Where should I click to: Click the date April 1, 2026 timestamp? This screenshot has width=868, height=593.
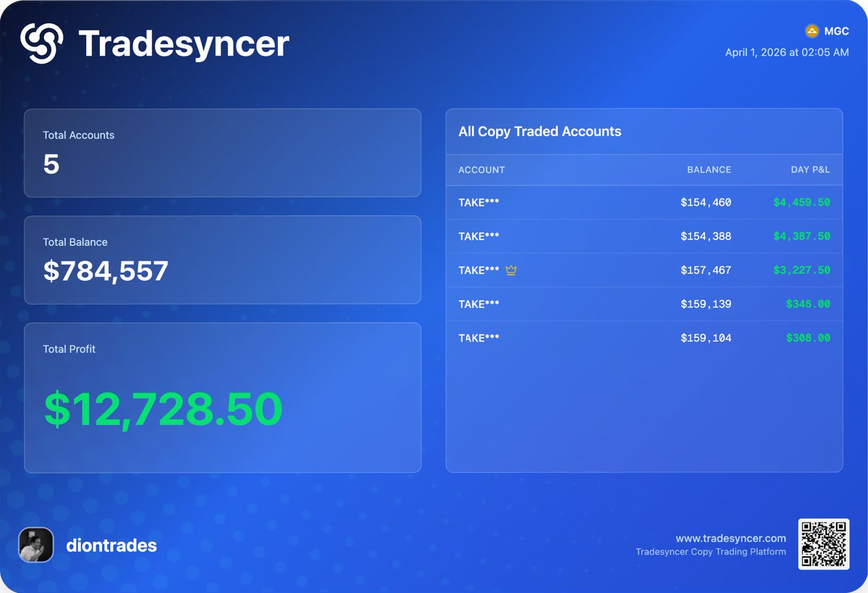coord(786,52)
